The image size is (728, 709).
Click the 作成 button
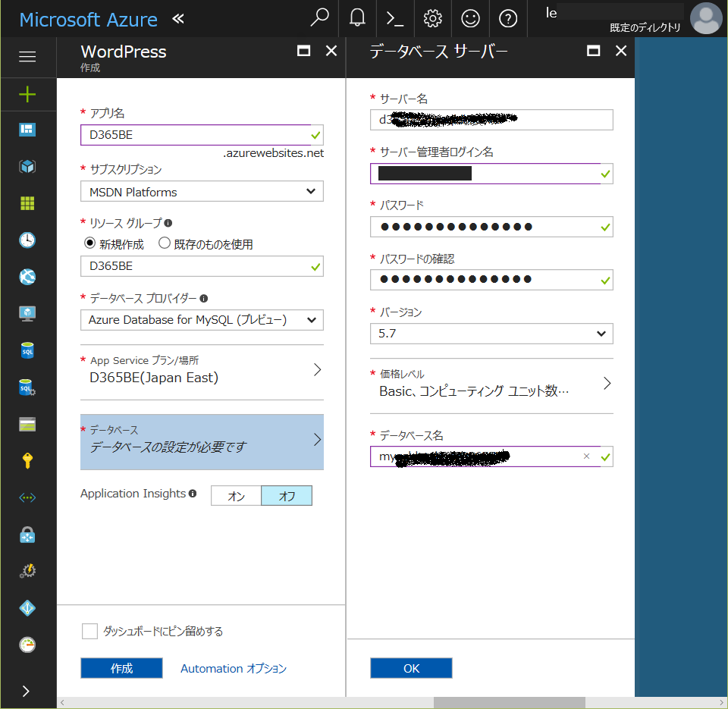pos(121,668)
